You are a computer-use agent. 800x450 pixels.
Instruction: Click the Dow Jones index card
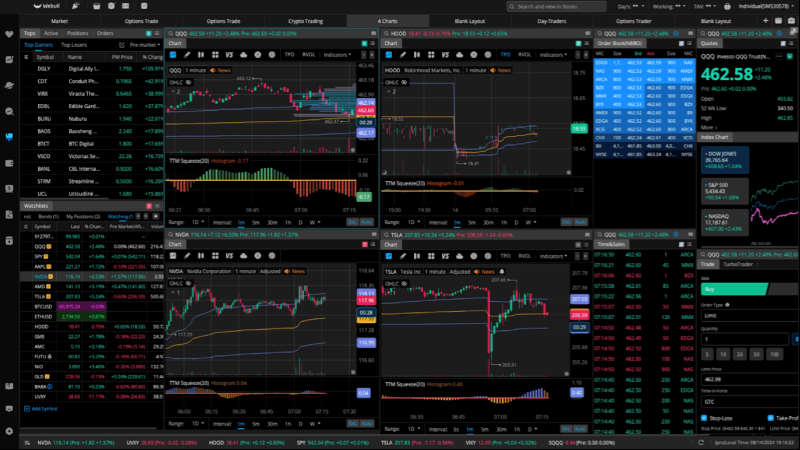pos(724,159)
